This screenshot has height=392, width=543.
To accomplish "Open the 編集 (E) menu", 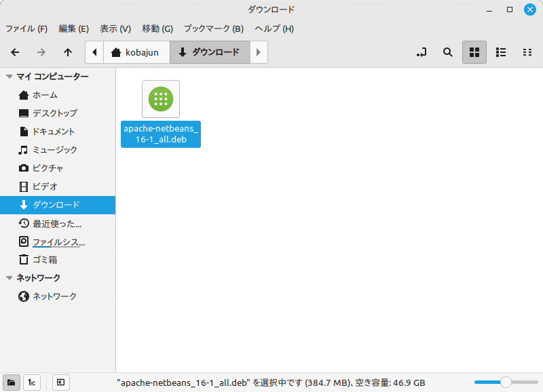I will pos(74,28).
